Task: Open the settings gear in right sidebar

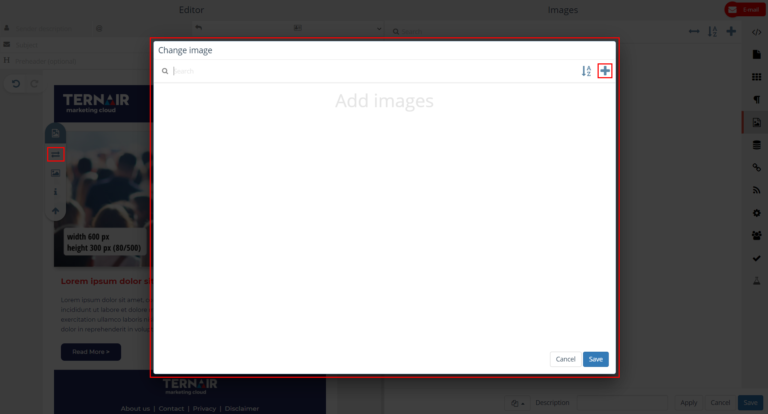Action: [x=757, y=213]
